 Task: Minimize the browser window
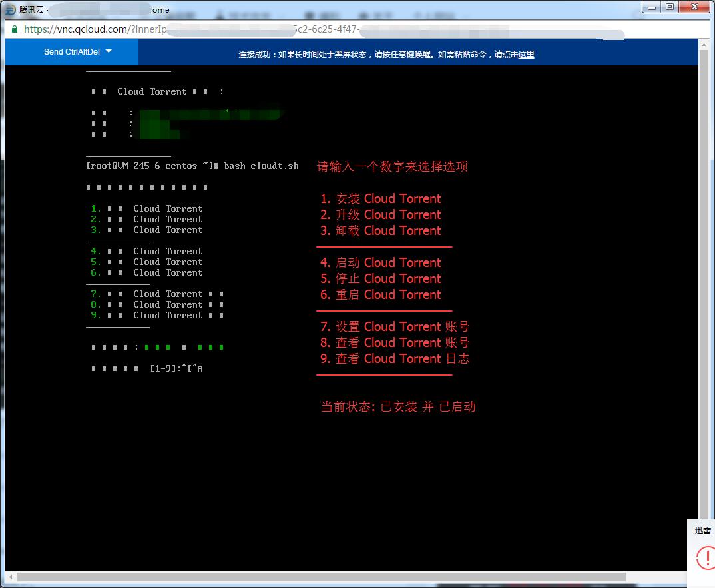[x=652, y=7]
